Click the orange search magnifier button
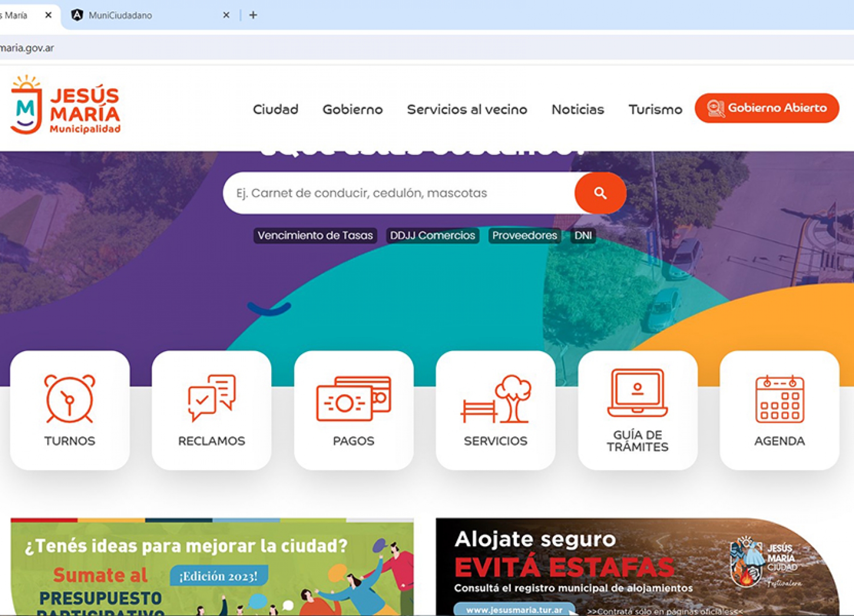The width and height of the screenshot is (854, 616). tap(600, 193)
